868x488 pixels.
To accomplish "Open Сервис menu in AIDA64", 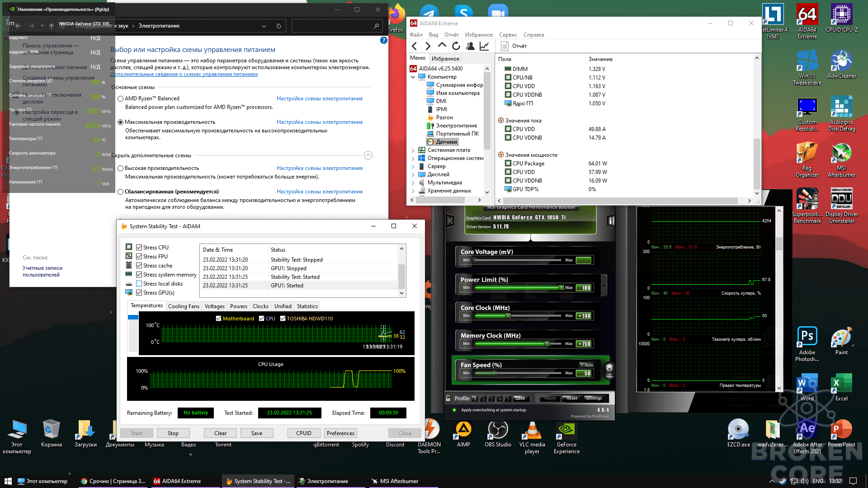I will [x=508, y=35].
